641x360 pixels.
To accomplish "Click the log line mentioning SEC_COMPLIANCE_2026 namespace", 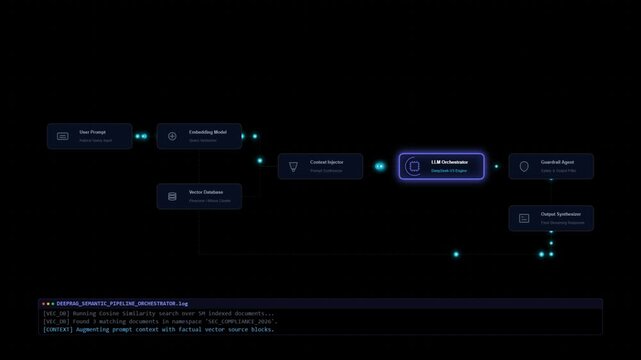I will point(160,322).
